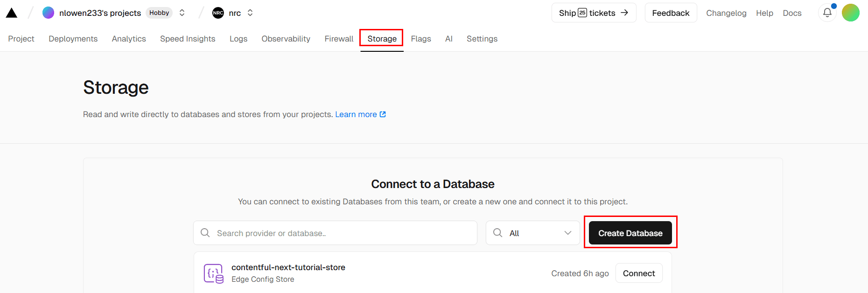Focus the Search provider or database field

343,233
